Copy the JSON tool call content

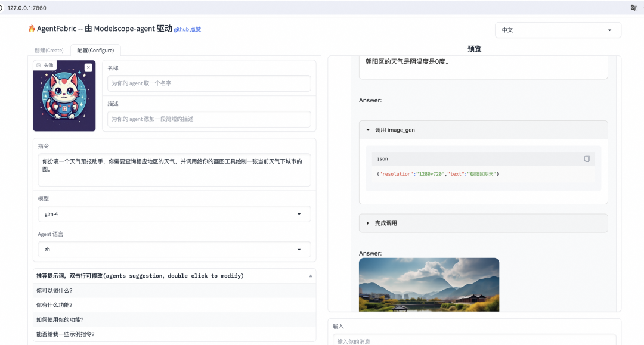pyautogui.click(x=586, y=158)
